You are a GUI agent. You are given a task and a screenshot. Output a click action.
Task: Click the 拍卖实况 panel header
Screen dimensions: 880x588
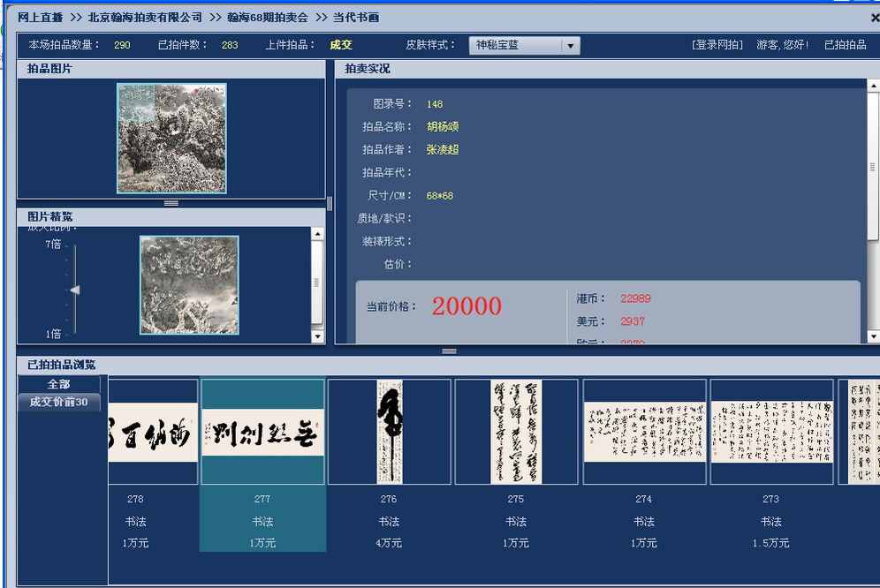pyautogui.click(x=607, y=69)
